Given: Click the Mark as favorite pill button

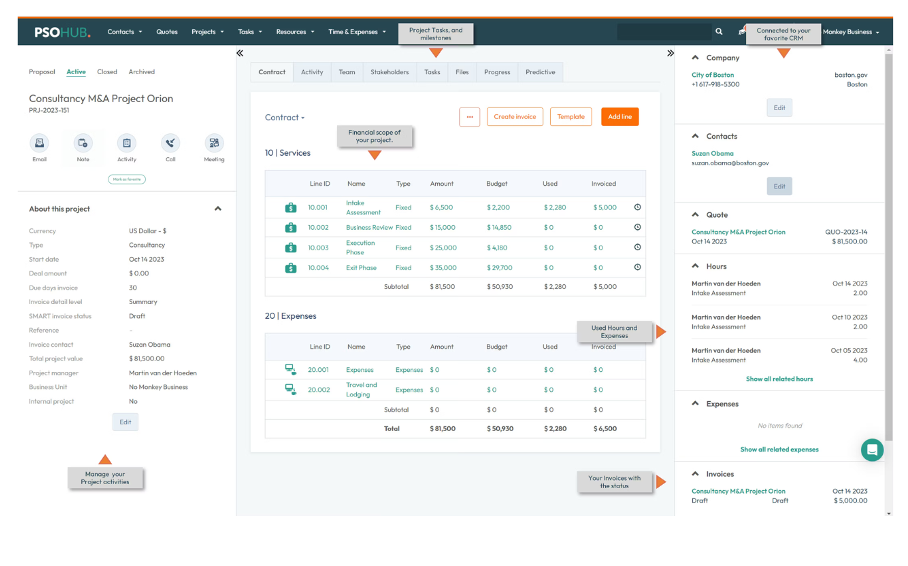Looking at the screenshot, I should (x=127, y=180).
